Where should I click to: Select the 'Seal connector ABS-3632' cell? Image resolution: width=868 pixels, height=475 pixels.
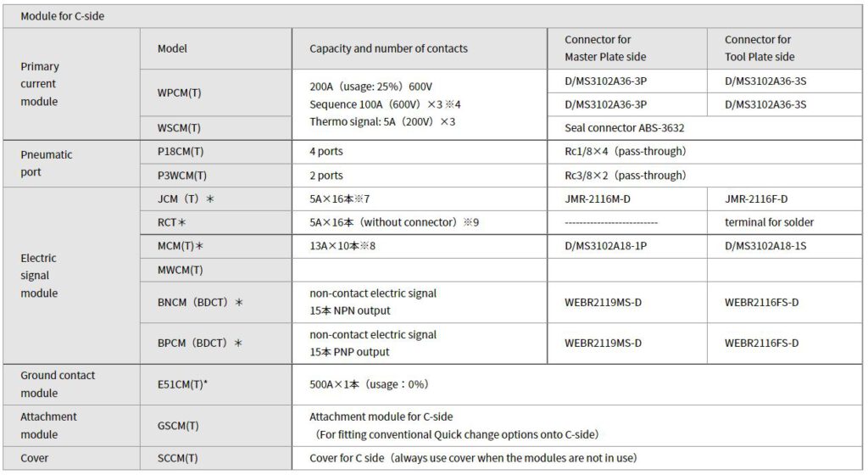(704, 128)
